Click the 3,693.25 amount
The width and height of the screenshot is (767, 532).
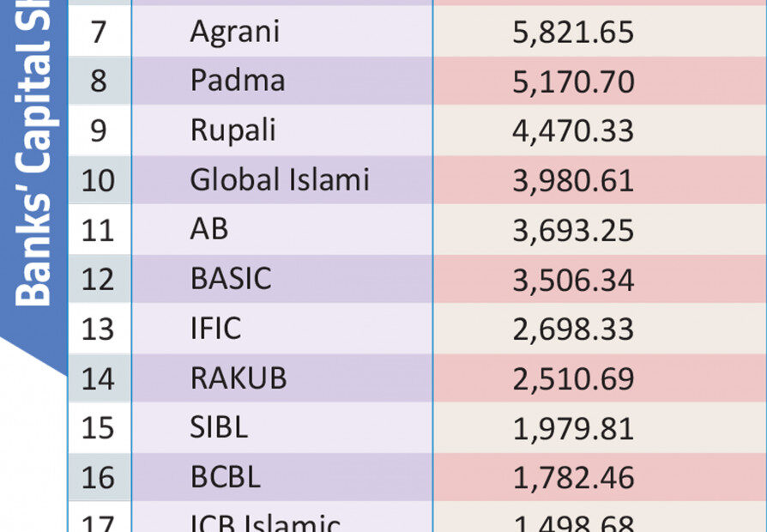(x=573, y=231)
